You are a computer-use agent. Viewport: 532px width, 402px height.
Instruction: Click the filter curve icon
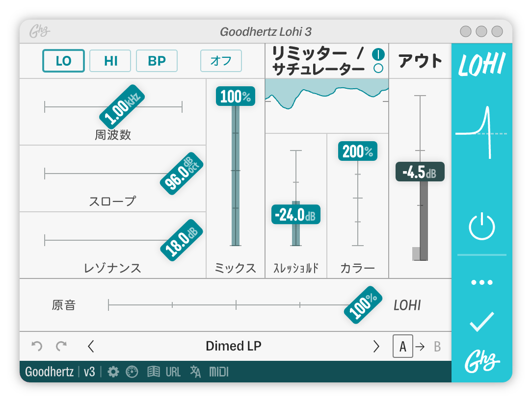pyautogui.click(x=481, y=132)
